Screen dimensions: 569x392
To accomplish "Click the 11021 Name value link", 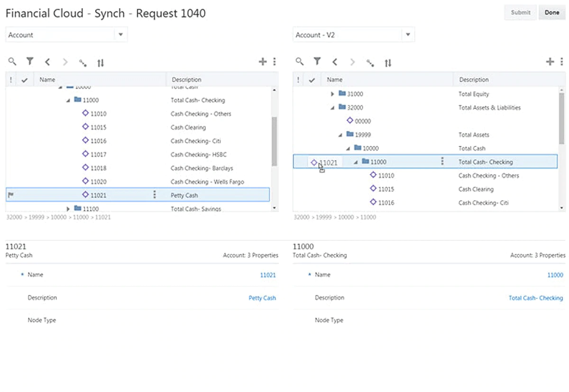I will 268,275.
